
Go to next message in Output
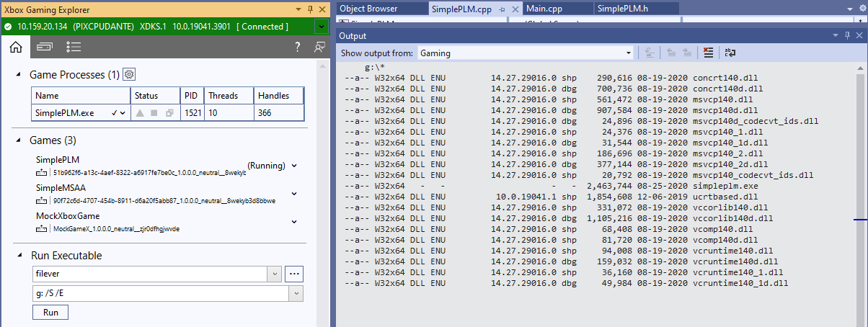[687, 53]
